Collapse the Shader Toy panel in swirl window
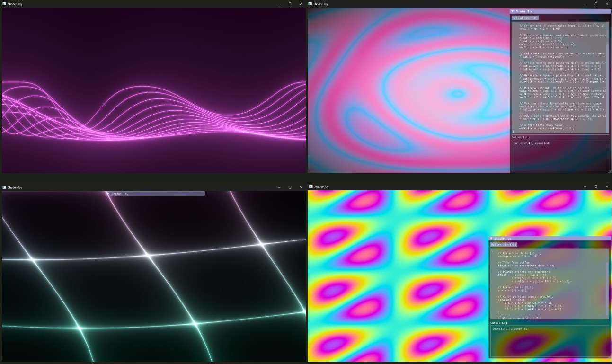The height and width of the screenshot is (364, 612). (x=513, y=11)
